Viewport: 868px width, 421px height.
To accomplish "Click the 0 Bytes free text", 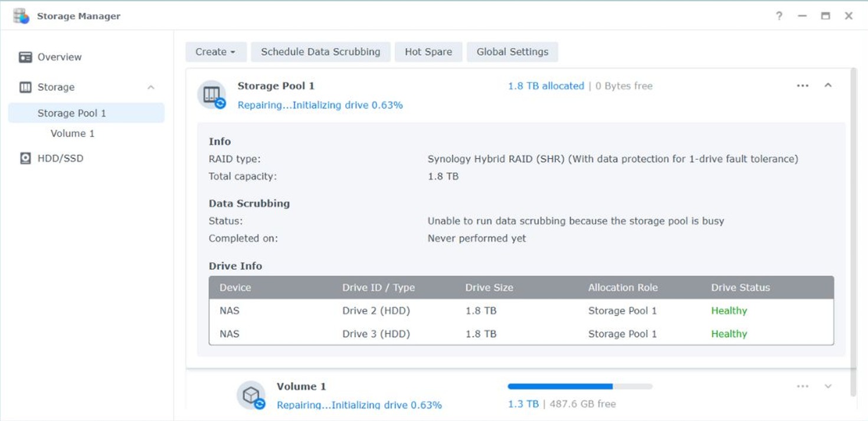I will 624,86.
